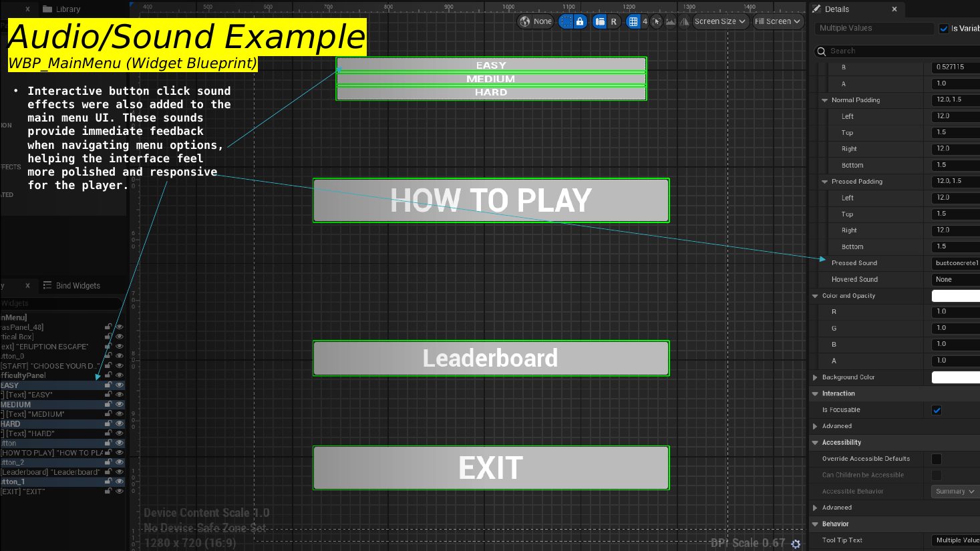
Task: Click the landscape image icon in toolbar
Action: [671, 21]
